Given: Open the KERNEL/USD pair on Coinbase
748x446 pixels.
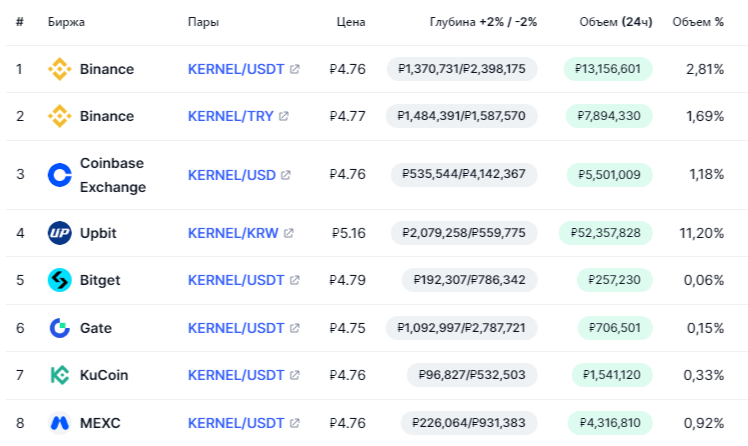Looking at the screenshot, I should [232, 175].
